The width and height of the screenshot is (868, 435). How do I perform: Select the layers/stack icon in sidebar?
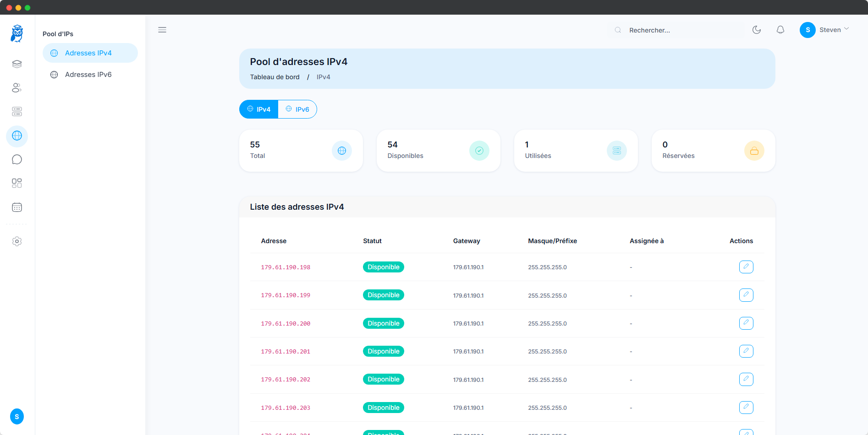pyautogui.click(x=16, y=64)
